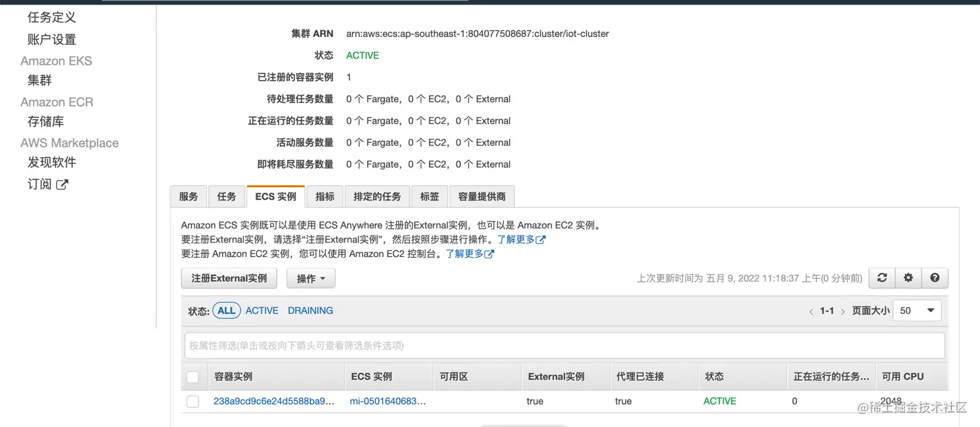Sort by 可用 CPU column header
This screenshot has width=980, height=427.
click(x=912, y=377)
